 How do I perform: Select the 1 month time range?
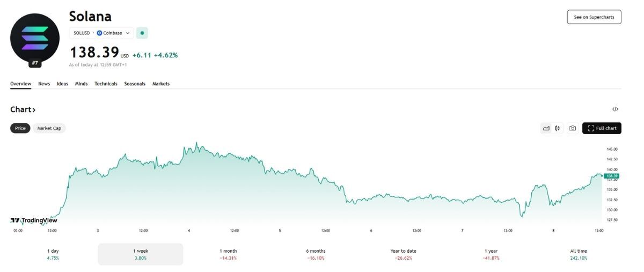228,254
